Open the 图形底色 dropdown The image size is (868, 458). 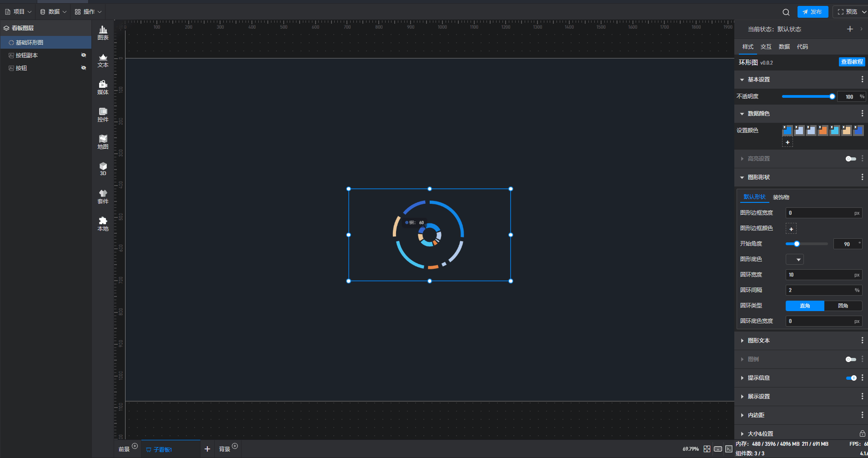(x=794, y=259)
